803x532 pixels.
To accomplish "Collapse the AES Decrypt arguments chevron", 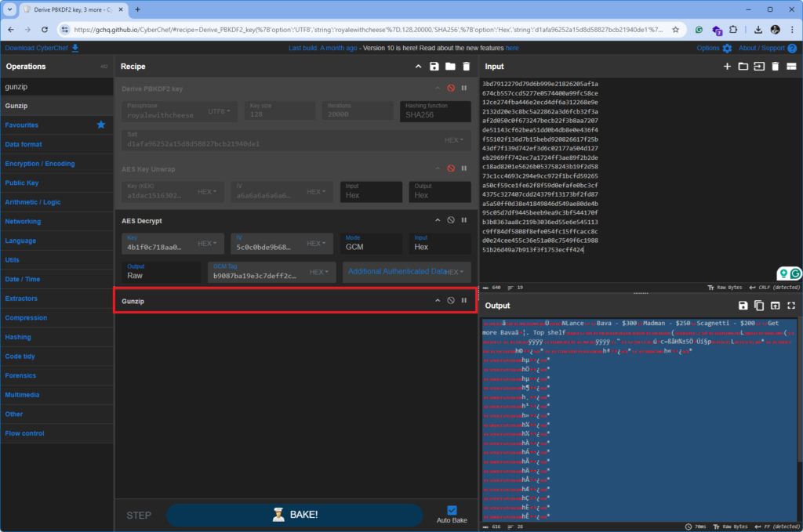I will [438, 220].
